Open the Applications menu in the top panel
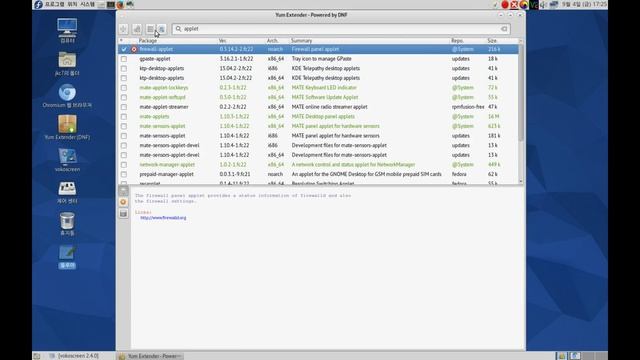Image resolution: width=640 pixels, height=360 pixels. click(x=55, y=4)
